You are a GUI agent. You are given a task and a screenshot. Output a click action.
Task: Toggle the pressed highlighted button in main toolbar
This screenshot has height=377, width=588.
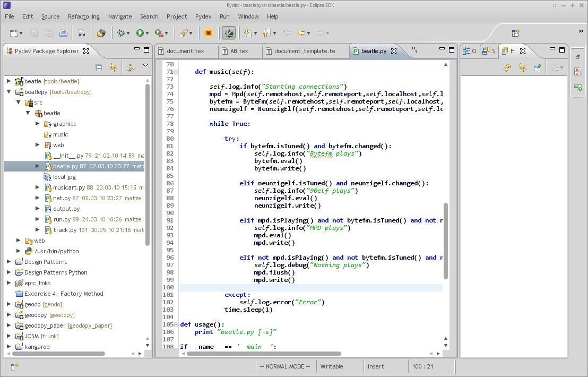pyautogui.click(x=229, y=33)
